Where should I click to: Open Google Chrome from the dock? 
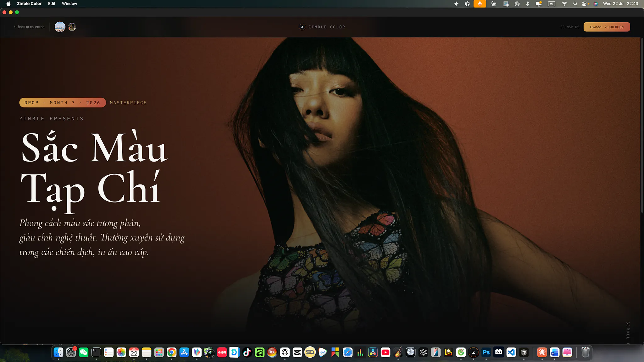pos(172,353)
